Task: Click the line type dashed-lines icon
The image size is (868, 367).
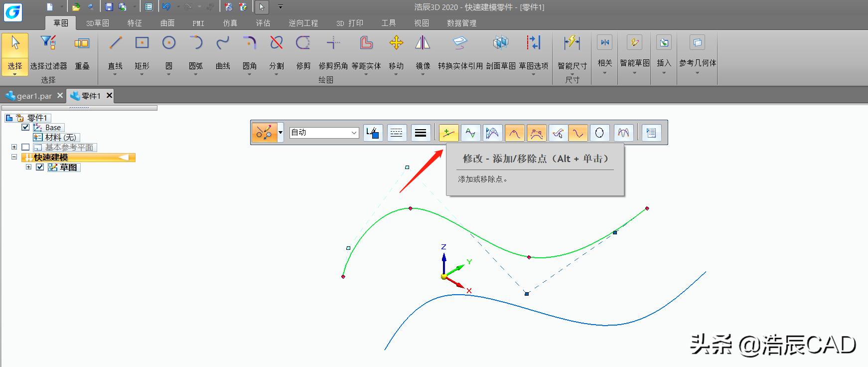Action: point(397,133)
